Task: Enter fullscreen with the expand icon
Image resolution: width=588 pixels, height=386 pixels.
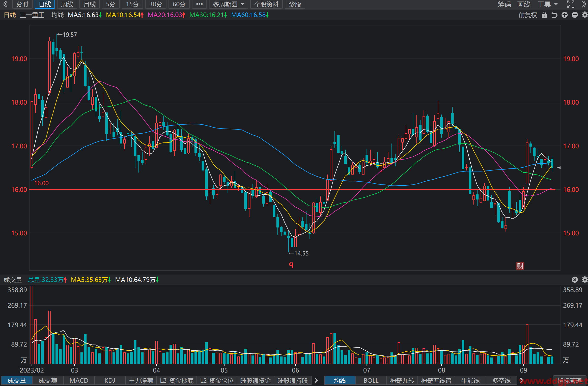Action: coord(571,4)
